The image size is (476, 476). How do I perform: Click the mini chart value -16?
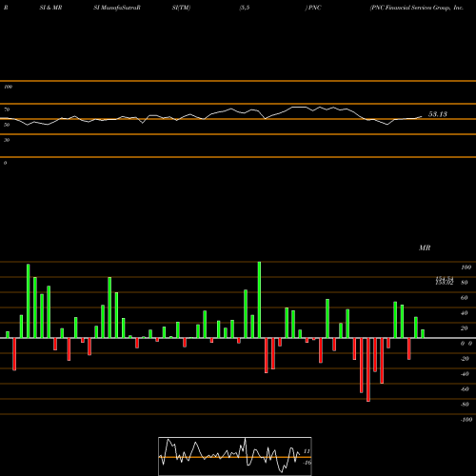(307, 463)
